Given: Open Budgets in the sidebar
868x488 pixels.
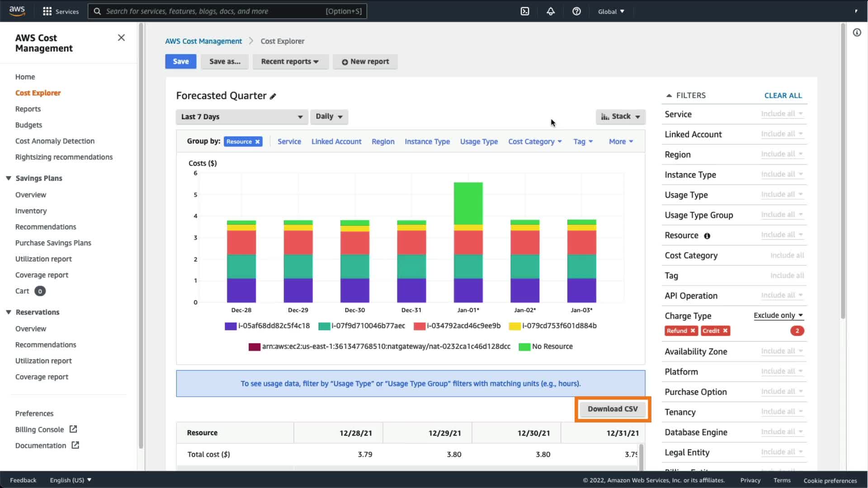Looking at the screenshot, I should click(28, 125).
